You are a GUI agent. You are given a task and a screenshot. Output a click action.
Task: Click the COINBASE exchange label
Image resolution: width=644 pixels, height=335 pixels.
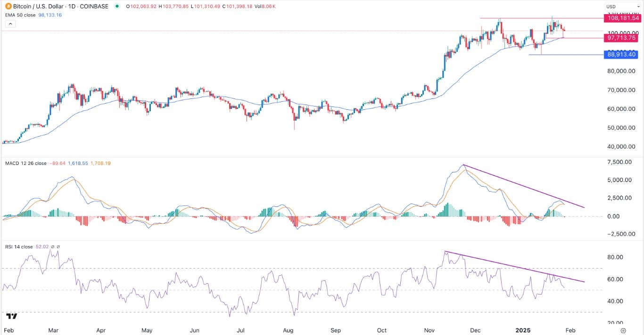(94, 6)
